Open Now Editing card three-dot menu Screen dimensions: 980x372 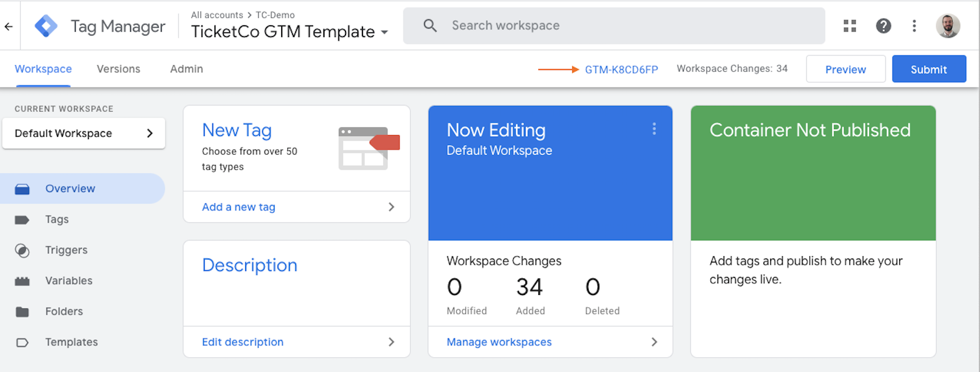point(654,129)
